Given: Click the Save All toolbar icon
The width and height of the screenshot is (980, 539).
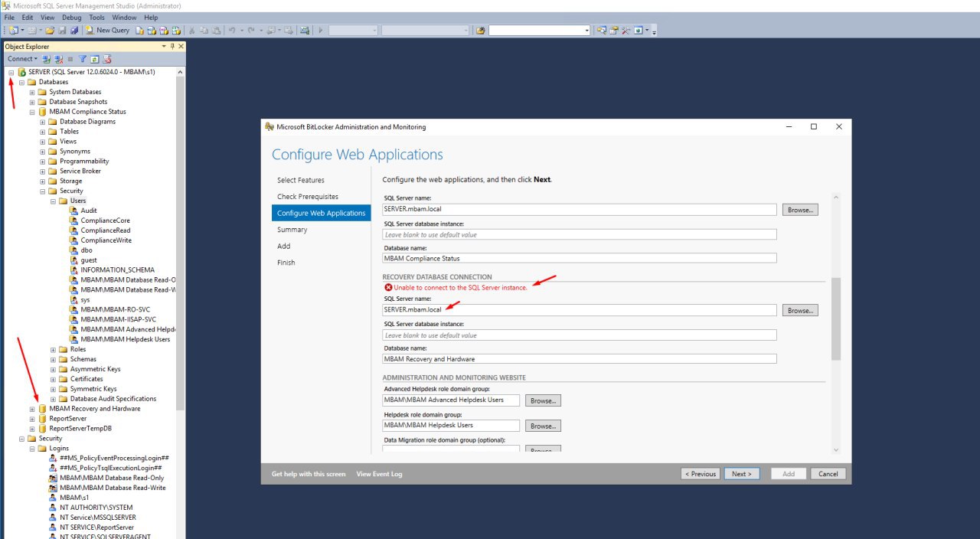Looking at the screenshot, I should [74, 30].
